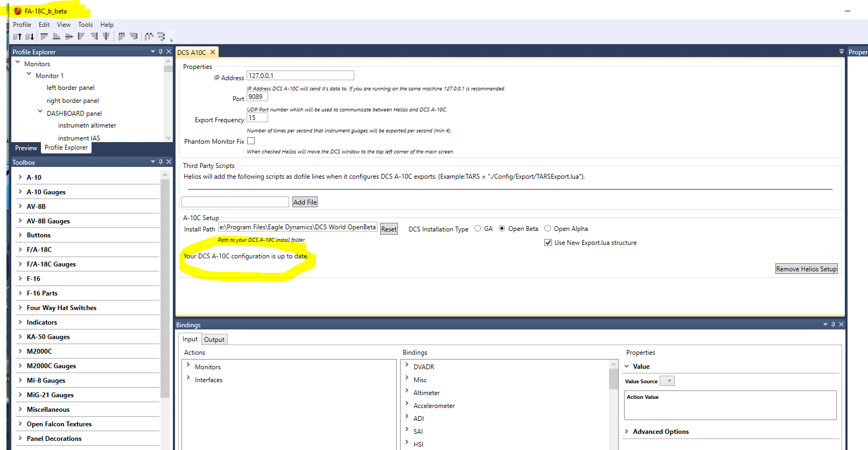Select the left border panel tree item
This screenshot has height=450, width=868.
click(x=71, y=88)
